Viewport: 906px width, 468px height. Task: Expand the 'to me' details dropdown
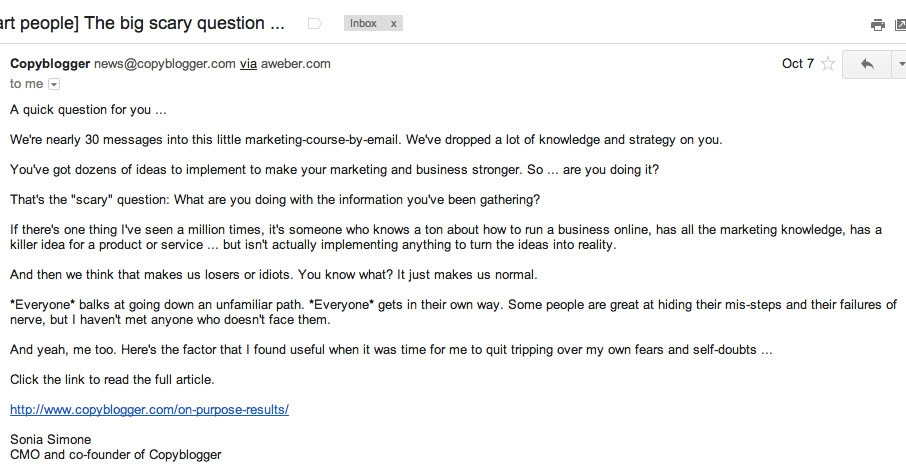point(54,84)
